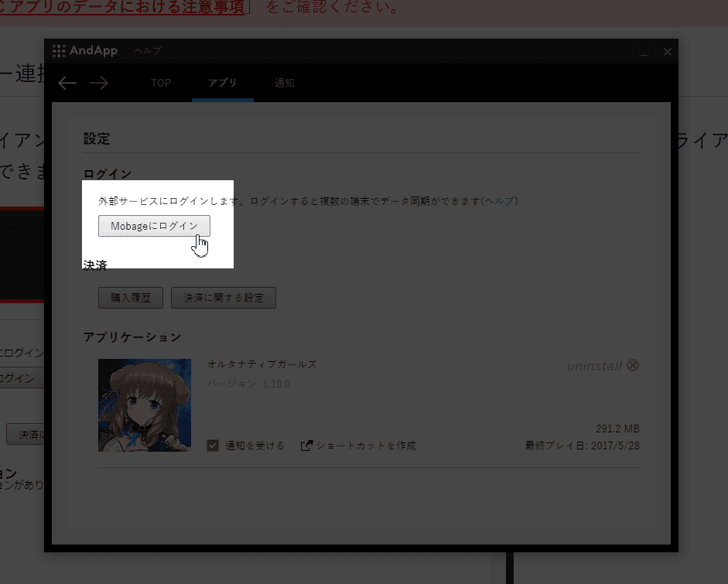
Task: Go forward with the right arrow
Action: (98, 84)
